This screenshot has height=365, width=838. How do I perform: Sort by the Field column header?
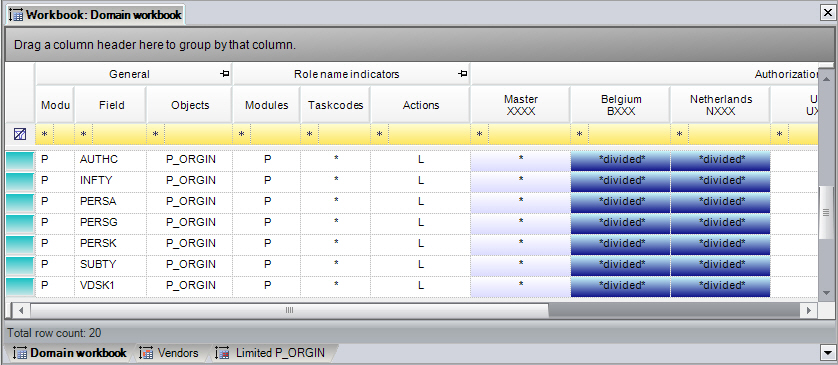pyautogui.click(x=111, y=105)
